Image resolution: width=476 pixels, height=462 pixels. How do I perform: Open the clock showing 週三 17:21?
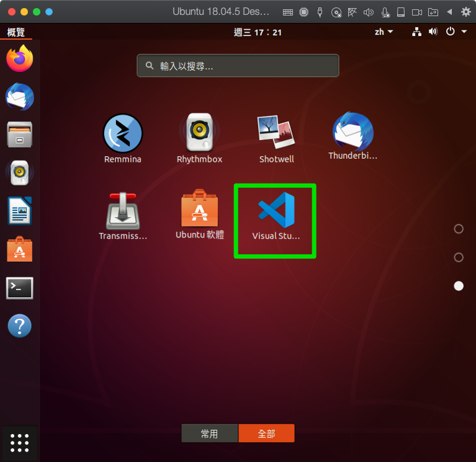pyautogui.click(x=258, y=32)
